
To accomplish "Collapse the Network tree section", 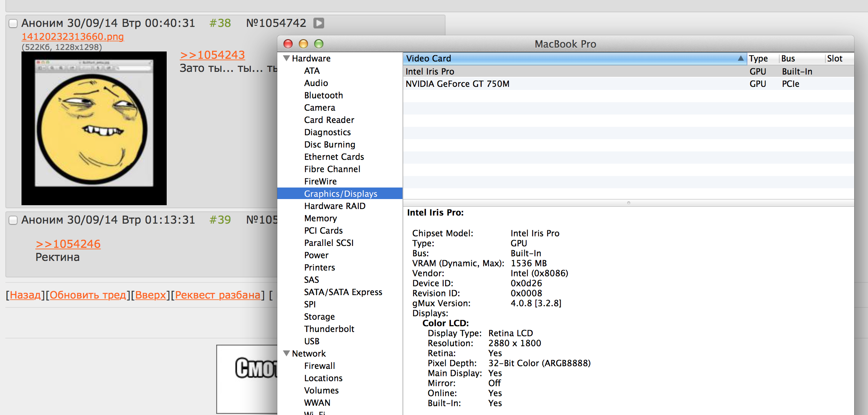I will [x=287, y=354].
